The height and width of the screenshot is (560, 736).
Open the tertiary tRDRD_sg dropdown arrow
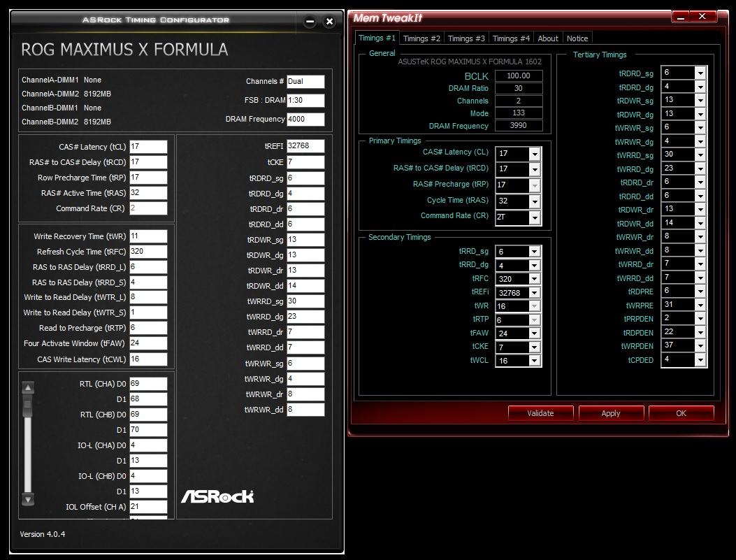pos(700,73)
